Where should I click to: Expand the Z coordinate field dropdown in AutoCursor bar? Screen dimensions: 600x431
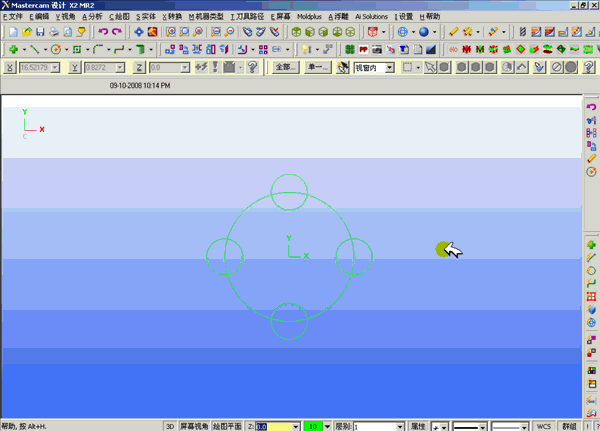click(185, 68)
